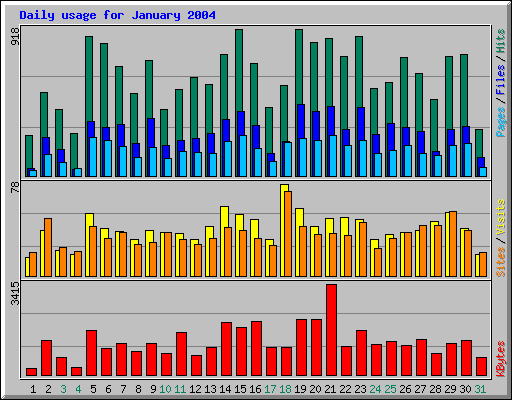Select day label "13" on the x-axis

210,389
